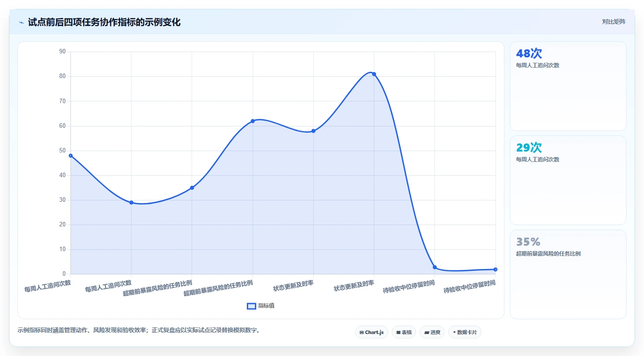Select the 进度 chip
Image resolution: width=644 pixels, height=356 pixels.
pyautogui.click(x=432, y=332)
